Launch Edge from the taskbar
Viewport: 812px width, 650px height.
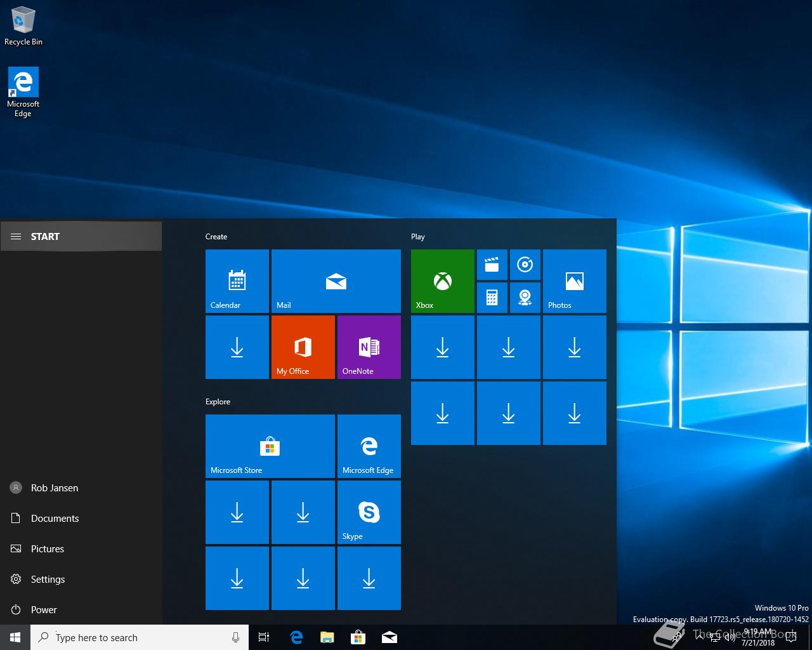(296, 637)
